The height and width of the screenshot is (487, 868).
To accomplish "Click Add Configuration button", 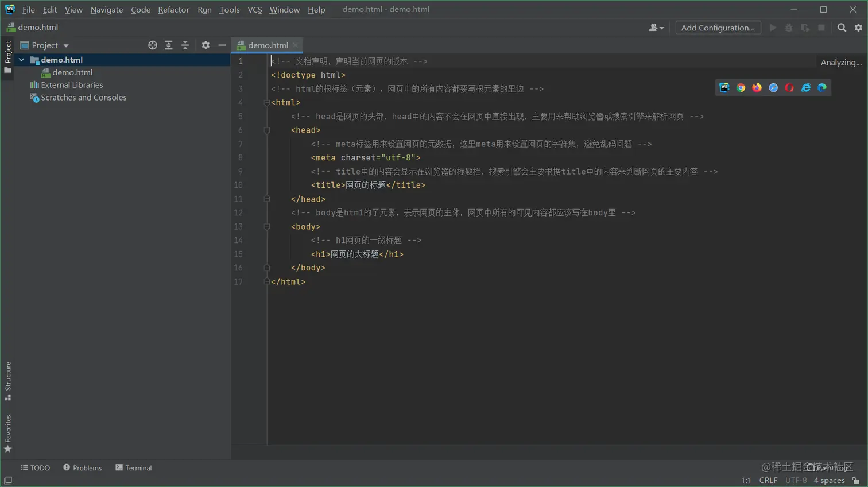I will tap(718, 28).
